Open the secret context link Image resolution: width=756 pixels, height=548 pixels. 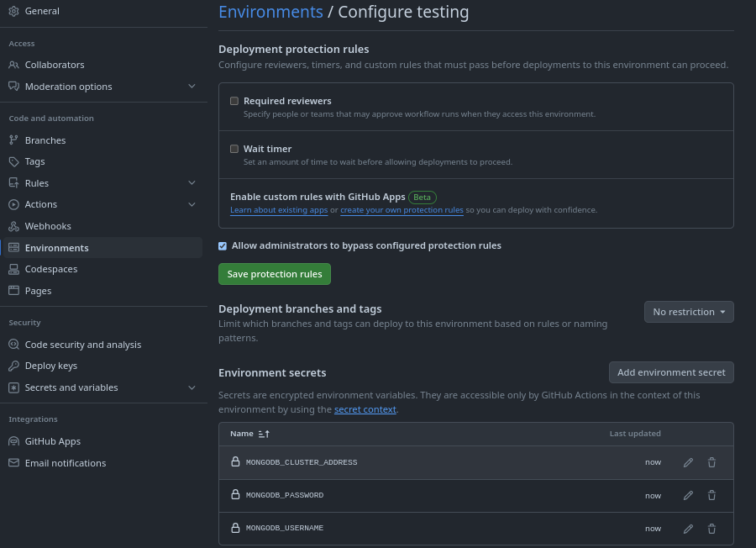click(x=365, y=409)
